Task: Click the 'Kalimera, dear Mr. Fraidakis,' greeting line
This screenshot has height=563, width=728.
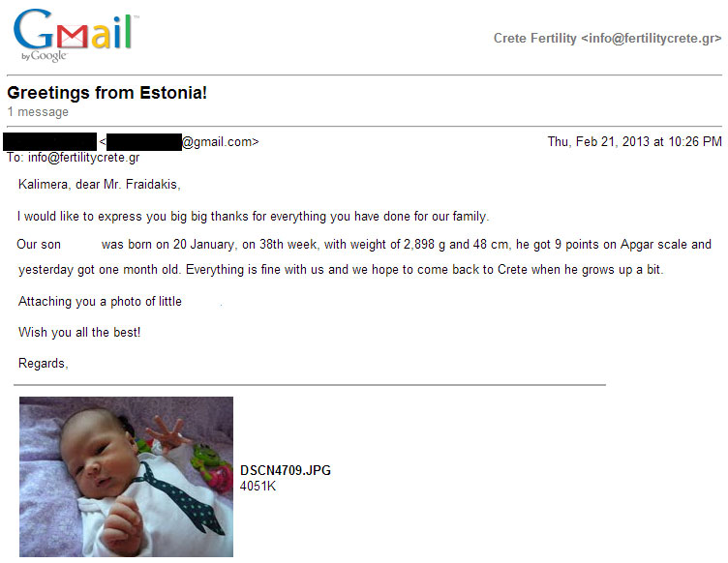Action: pos(100,185)
